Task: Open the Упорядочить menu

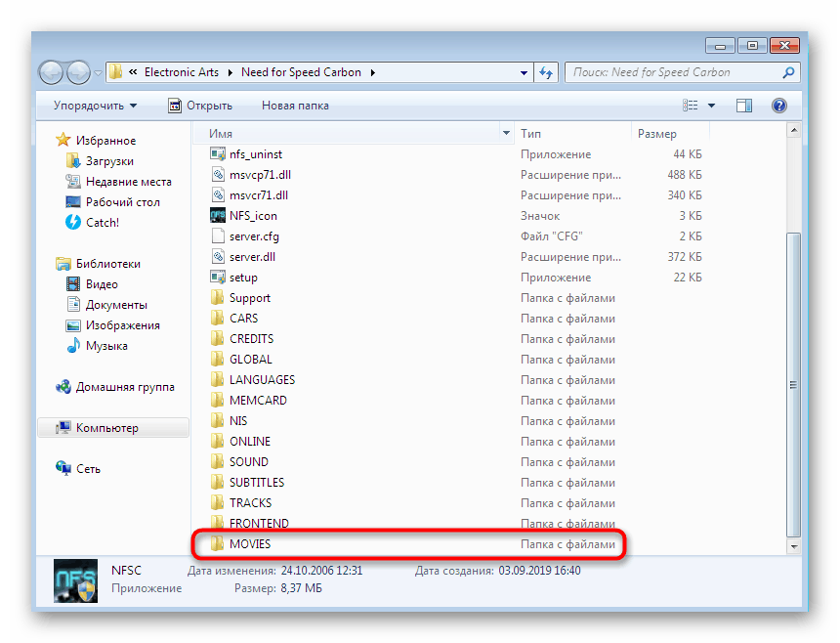Action: (x=95, y=106)
